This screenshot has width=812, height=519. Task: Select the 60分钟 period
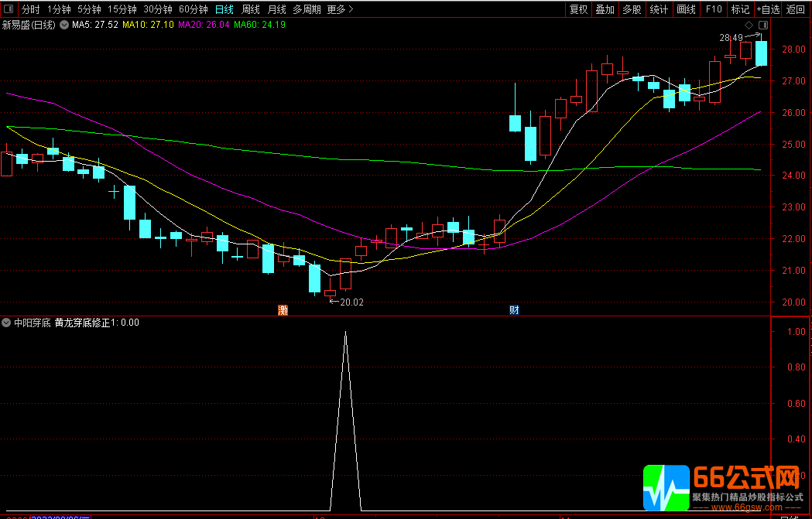click(x=194, y=9)
